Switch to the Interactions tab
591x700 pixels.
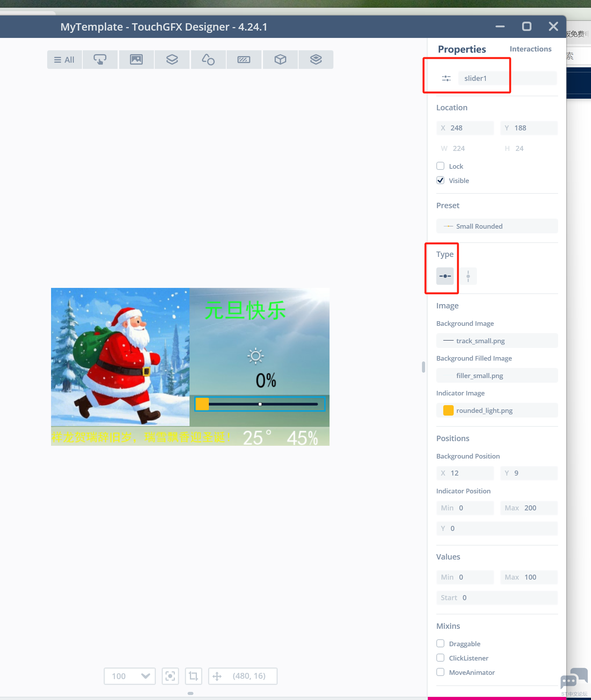[x=531, y=49]
